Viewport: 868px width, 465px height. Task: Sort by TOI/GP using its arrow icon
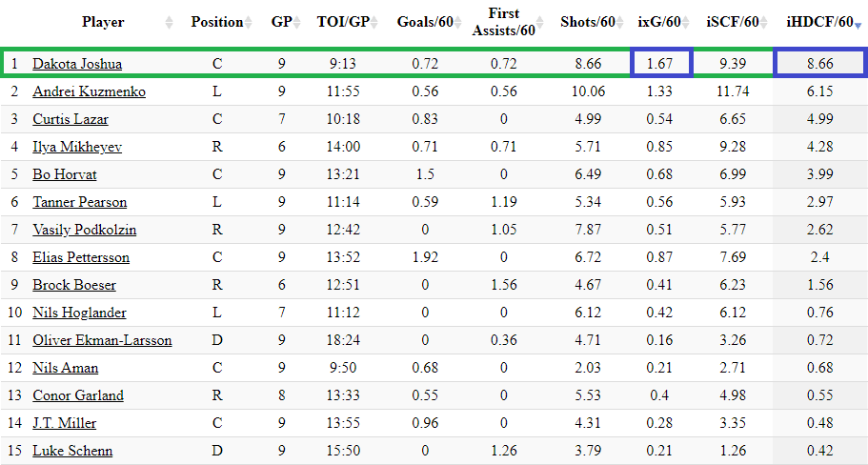click(377, 22)
